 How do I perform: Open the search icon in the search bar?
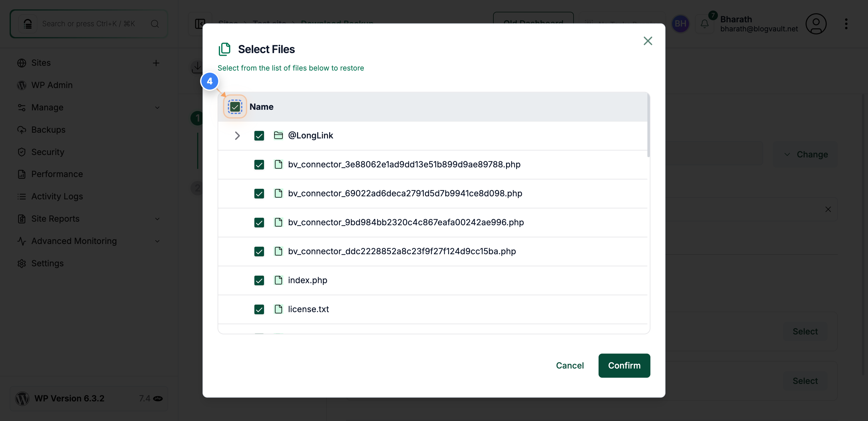tap(155, 24)
